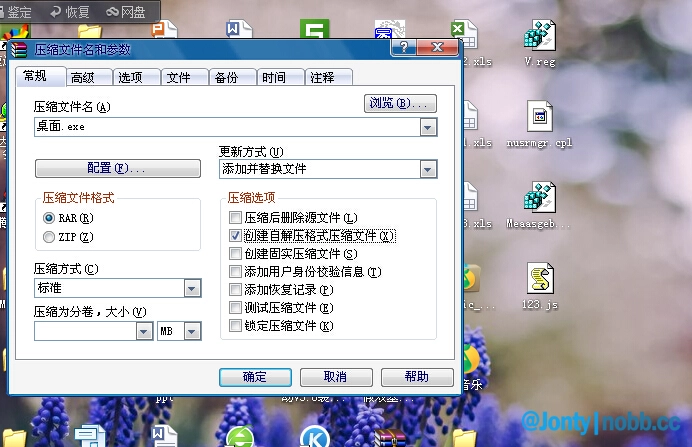Select the Meaasgeb registry file icon
692x447 pixels.
click(541, 197)
